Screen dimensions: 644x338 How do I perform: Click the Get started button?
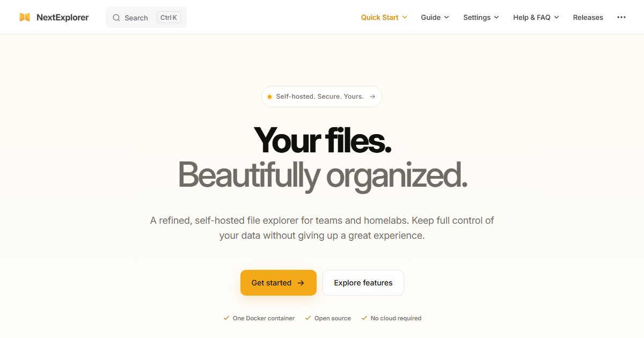279,283
